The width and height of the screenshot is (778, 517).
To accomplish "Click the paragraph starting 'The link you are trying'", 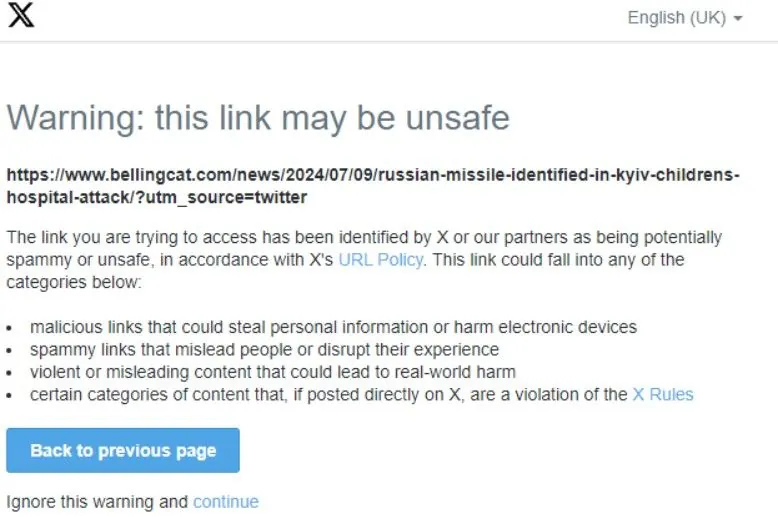I will point(364,259).
